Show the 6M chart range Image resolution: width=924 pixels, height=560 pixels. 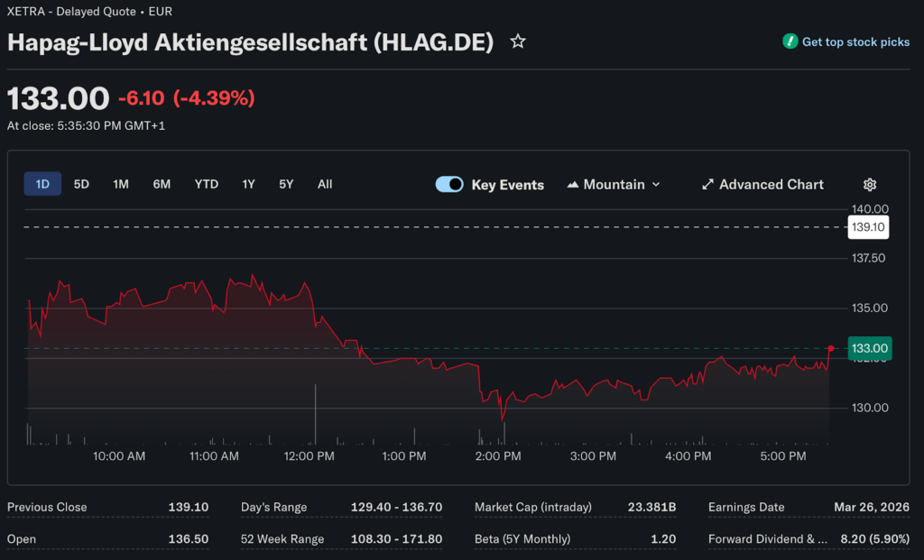pyautogui.click(x=162, y=184)
